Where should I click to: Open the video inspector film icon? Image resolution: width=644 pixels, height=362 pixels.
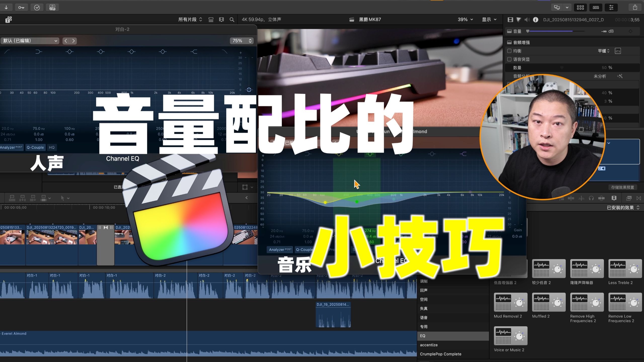point(510,20)
